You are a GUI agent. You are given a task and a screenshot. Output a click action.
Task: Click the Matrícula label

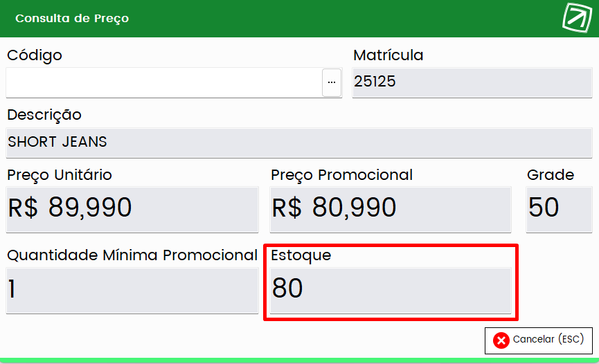coord(388,55)
